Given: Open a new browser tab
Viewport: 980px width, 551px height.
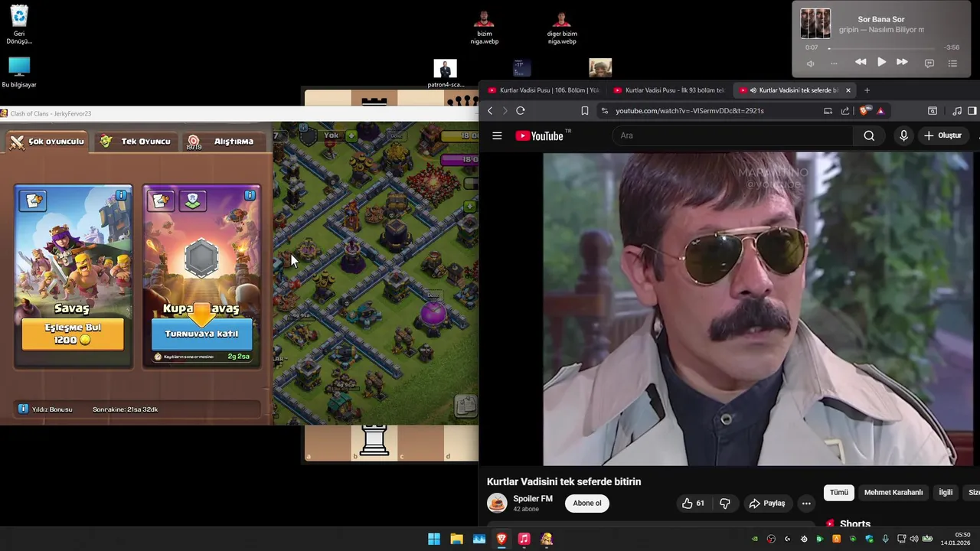Looking at the screenshot, I should point(867,90).
